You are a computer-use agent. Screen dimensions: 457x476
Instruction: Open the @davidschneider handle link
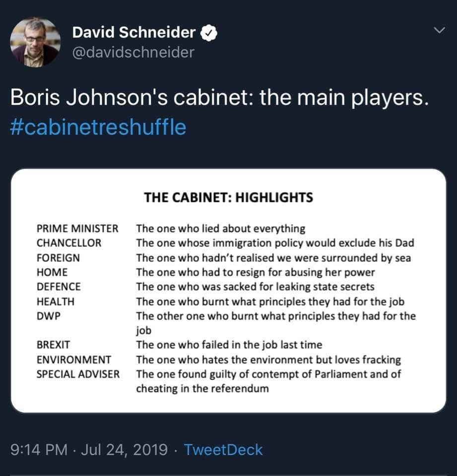tap(133, 52)
